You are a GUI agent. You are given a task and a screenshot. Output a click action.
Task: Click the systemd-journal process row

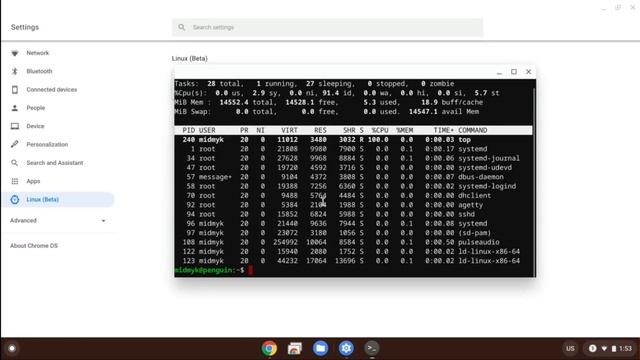353,158
